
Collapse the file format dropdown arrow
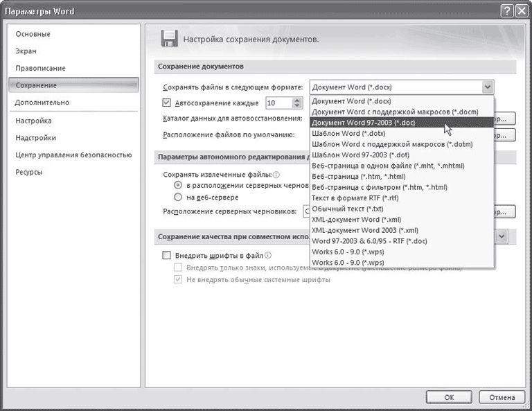pos(488,87)
